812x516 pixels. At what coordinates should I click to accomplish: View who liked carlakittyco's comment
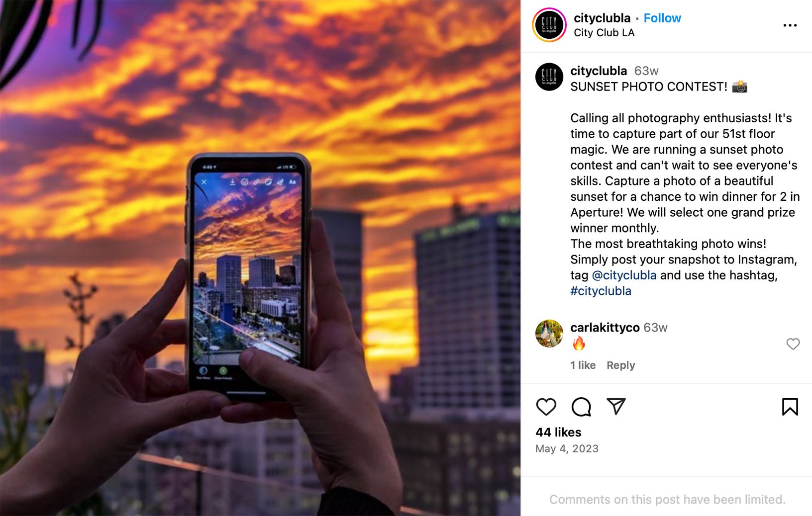pyautogui.click(x=583, y=365)
